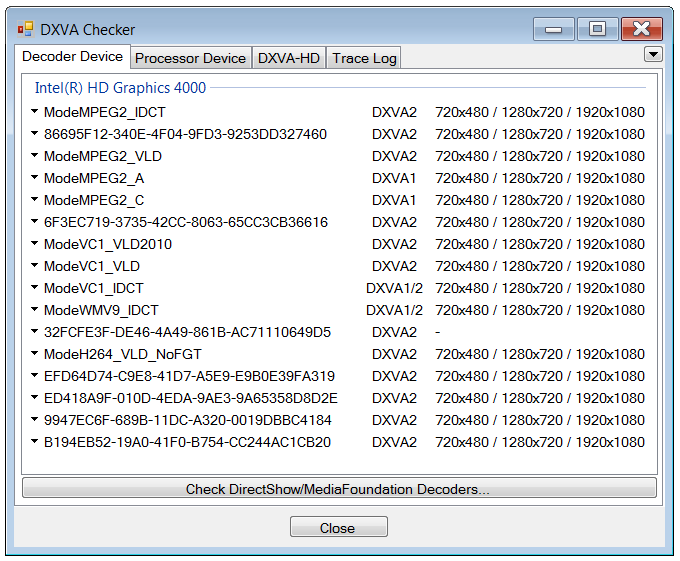Select the ED418A9F-010D-4EDA-9AE3-9A65358D8D2E GUID text

pyautogui.click(x=191, y=398)
